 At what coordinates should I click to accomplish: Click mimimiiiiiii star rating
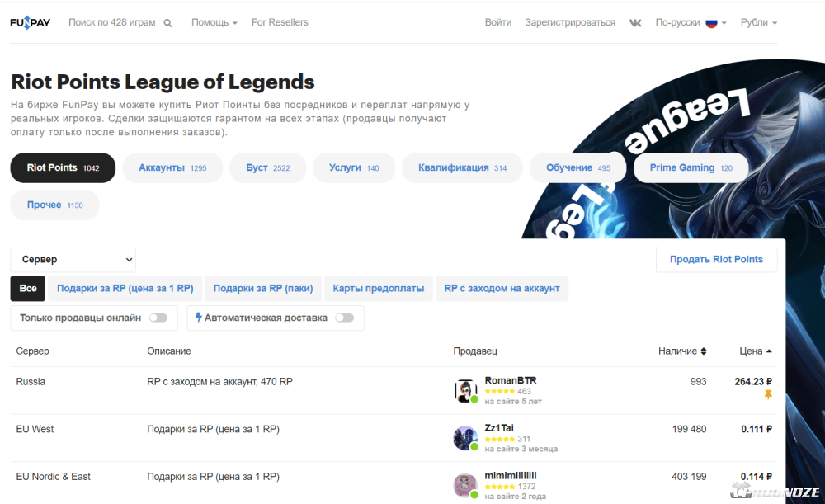[x=500, y=487]
